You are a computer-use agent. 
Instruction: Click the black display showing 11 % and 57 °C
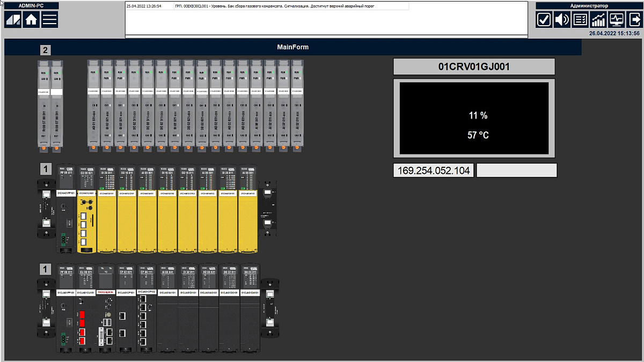click(474, 119)
